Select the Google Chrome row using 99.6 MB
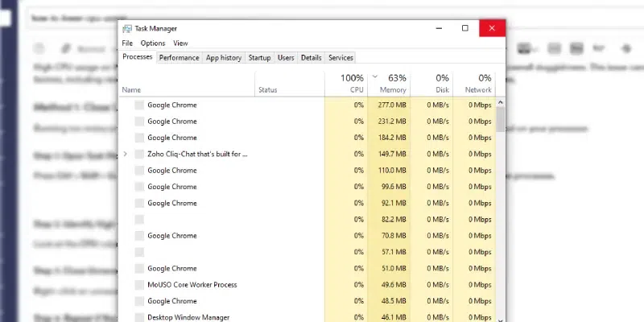Viewport: 644px width, 322px height. tap(308, 187)
